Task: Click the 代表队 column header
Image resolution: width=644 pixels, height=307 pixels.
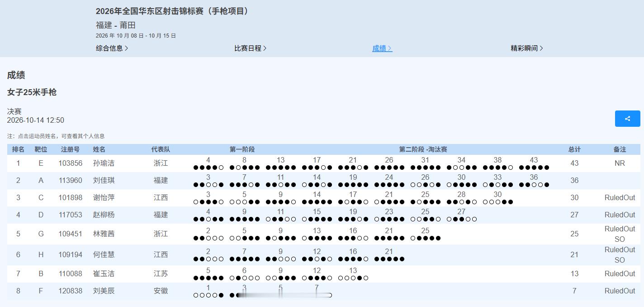Action: [x=161, y=149]
